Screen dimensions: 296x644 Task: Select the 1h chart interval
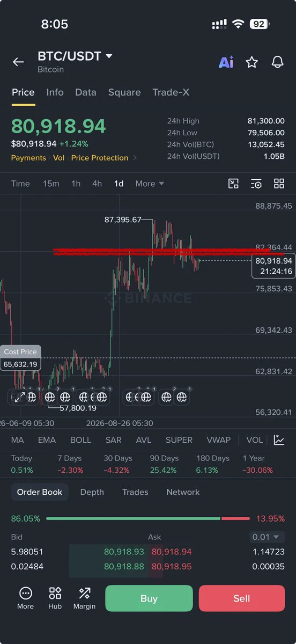click(76, 184)
